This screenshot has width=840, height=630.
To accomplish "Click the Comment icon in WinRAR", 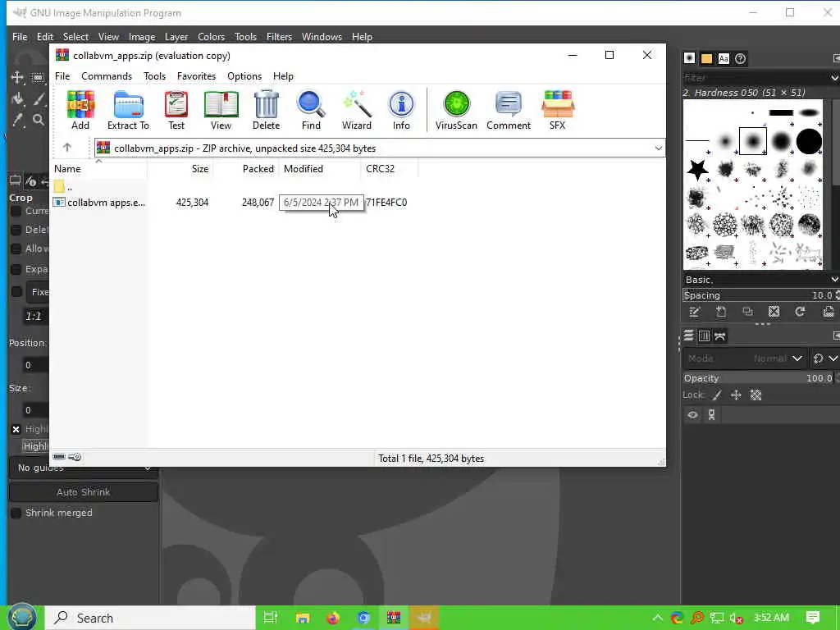I will coord(509,111).
